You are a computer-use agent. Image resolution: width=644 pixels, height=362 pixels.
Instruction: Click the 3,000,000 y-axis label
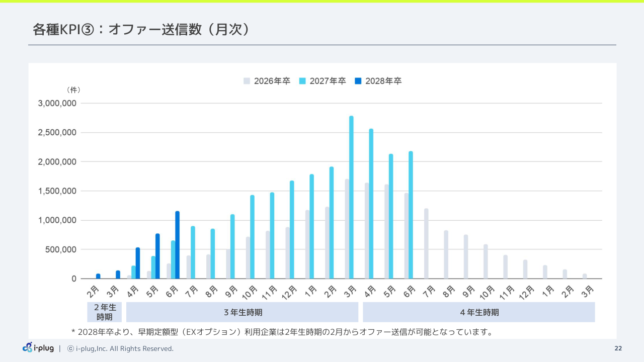(57, 104)
